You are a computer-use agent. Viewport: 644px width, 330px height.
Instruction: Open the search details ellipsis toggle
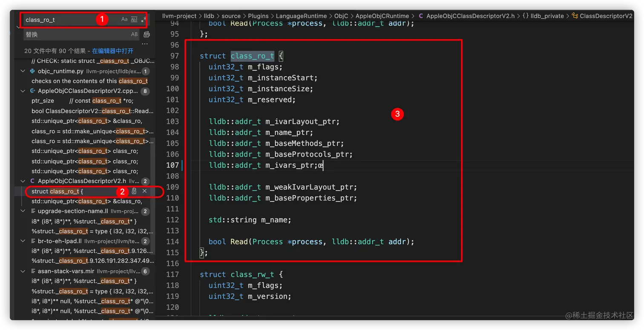click(x=145, y=44)
